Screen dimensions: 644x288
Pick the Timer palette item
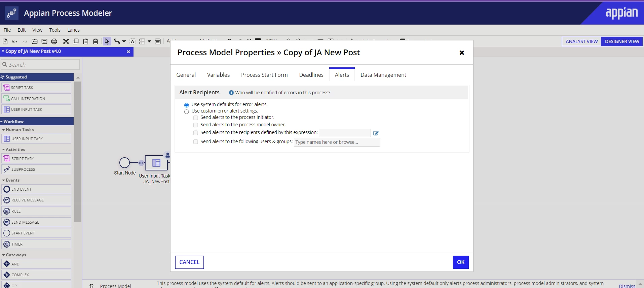pyautogui.click(x=36, y=244)
